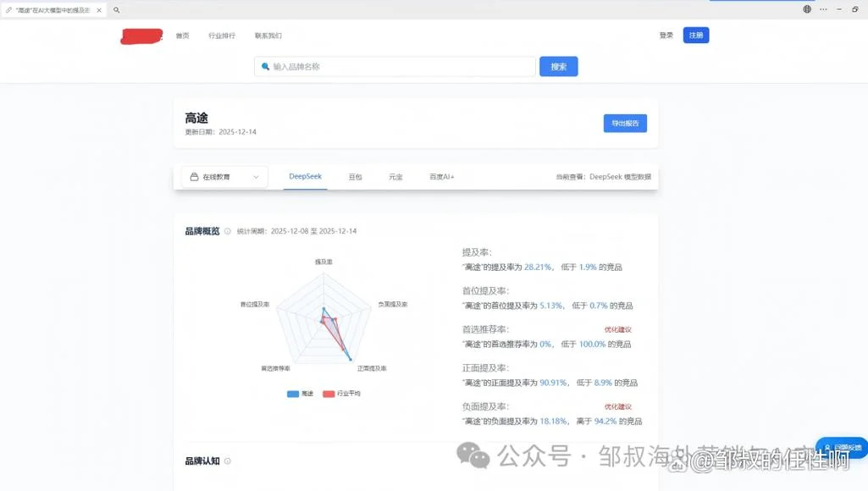The image size is (868, 491).
Task: Open the globe icon in the title bar
Action: pyautogui.click(x=807, y=9)
